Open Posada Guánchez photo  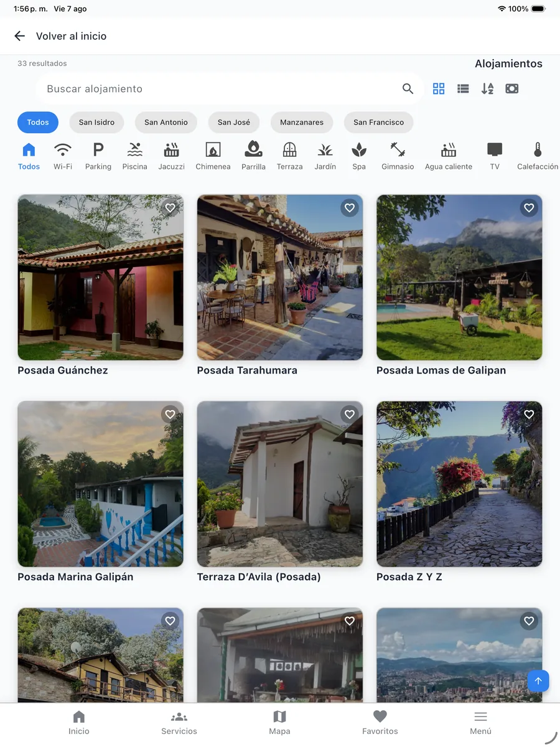click(x=101, y=278)
